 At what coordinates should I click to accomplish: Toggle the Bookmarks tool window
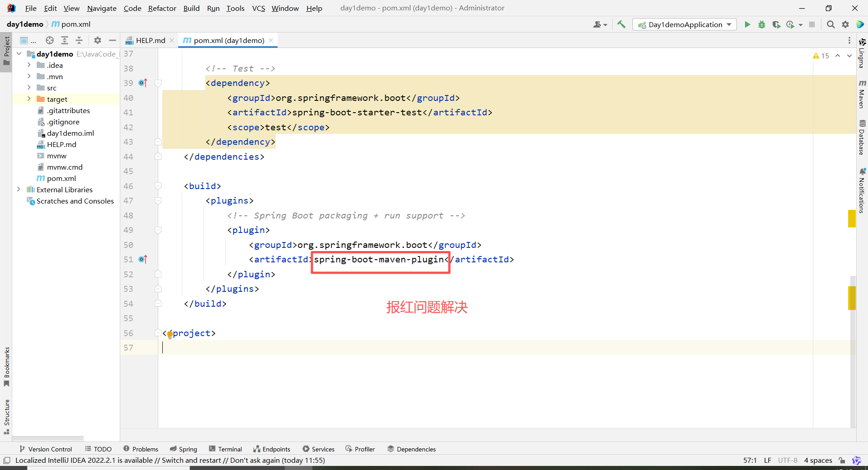(6, 366)
